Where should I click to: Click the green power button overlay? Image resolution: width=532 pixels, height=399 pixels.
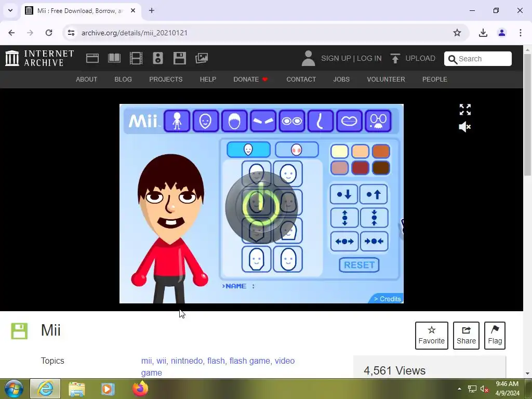(261, 207)
